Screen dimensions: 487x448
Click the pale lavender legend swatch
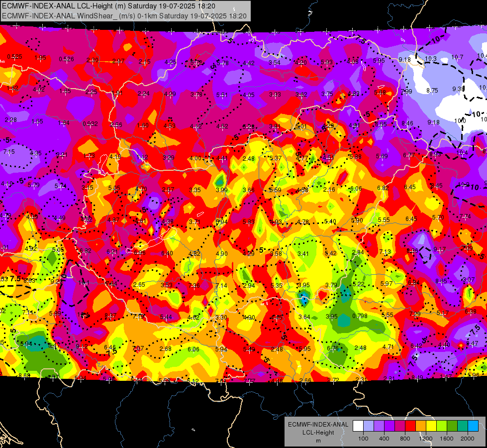(x=369, y=426)
